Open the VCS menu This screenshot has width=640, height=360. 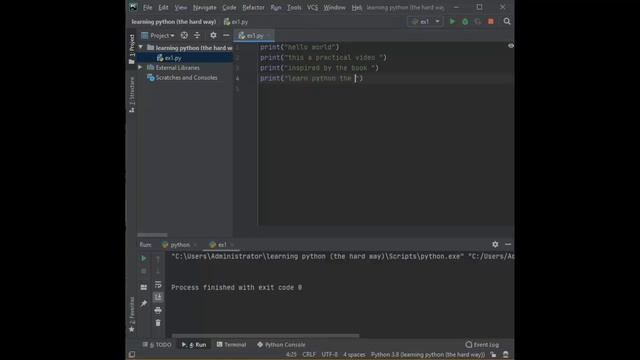(312, 7)
